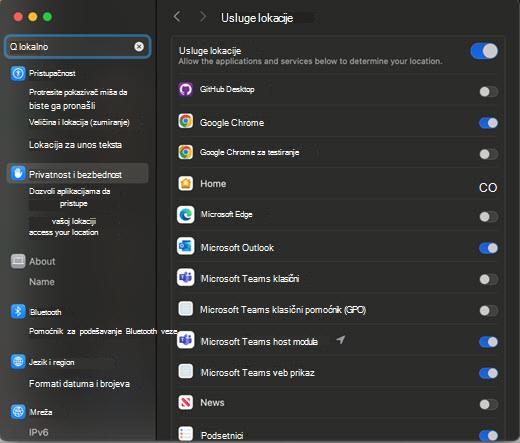
Task: Go back with the left chevron
Action: click(177, 16)
